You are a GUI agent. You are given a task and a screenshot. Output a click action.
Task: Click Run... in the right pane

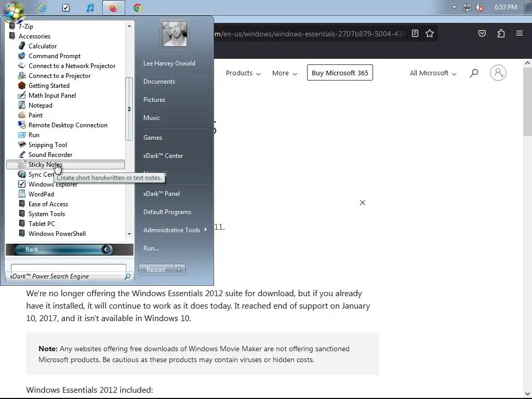151,248
